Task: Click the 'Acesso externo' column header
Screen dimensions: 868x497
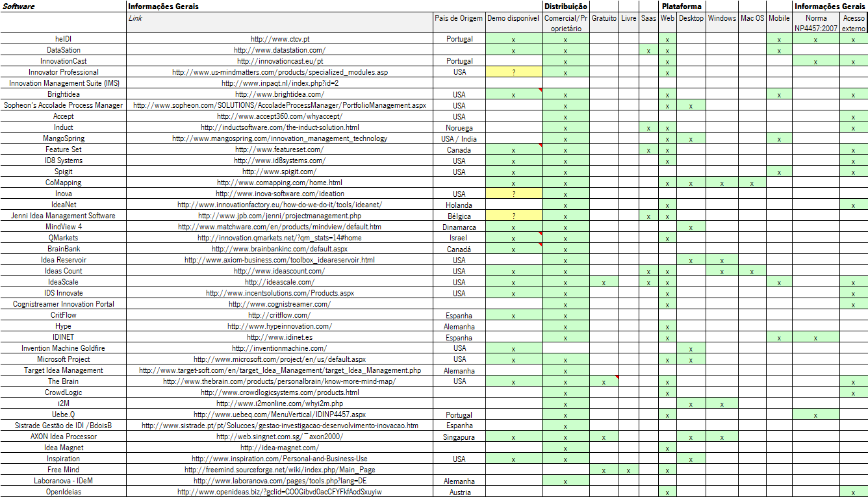Action: (854, 23)
